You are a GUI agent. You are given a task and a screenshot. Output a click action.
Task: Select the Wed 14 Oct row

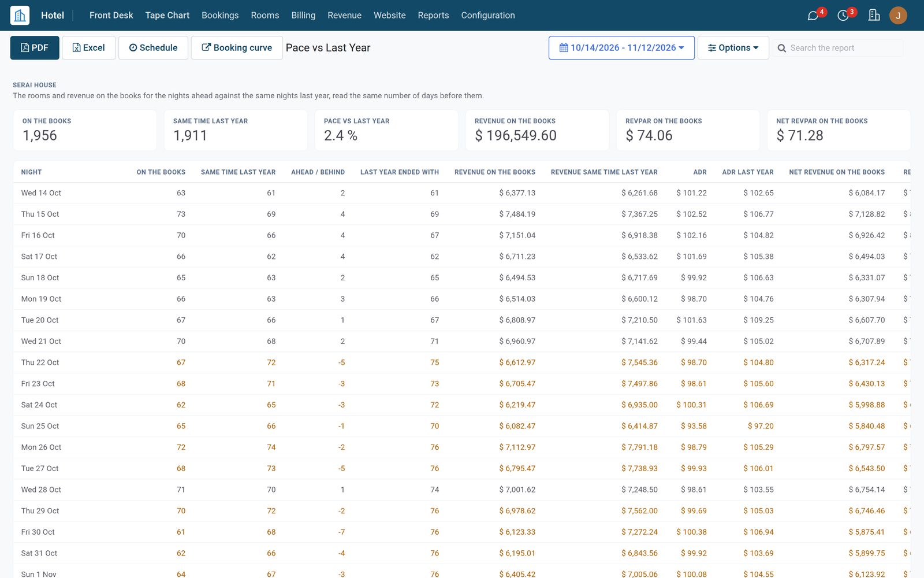pos(462,193)
